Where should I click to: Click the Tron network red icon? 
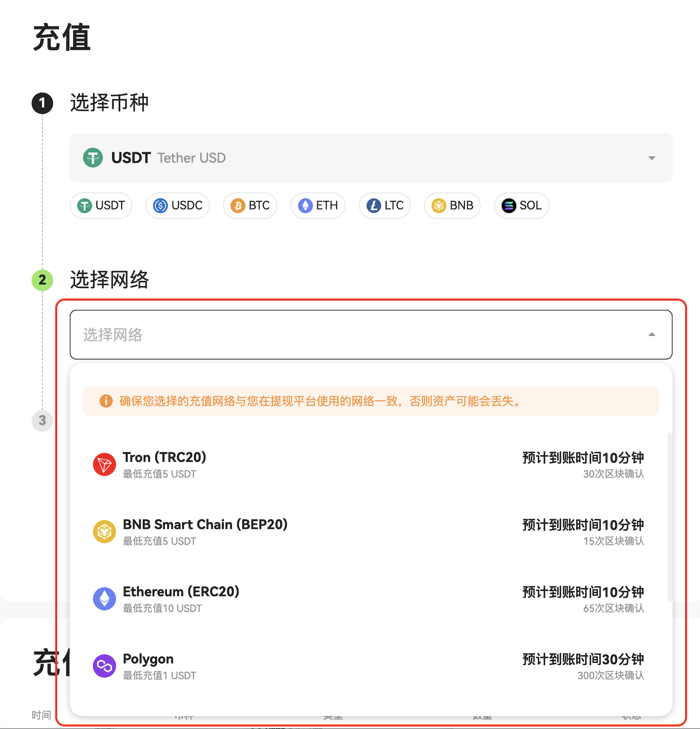104,465
